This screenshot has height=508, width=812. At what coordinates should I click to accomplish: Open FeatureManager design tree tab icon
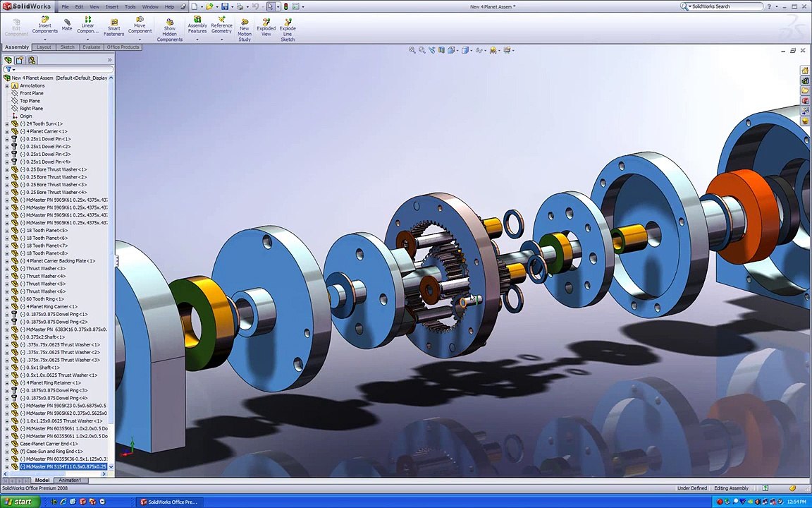coord(8,60)
